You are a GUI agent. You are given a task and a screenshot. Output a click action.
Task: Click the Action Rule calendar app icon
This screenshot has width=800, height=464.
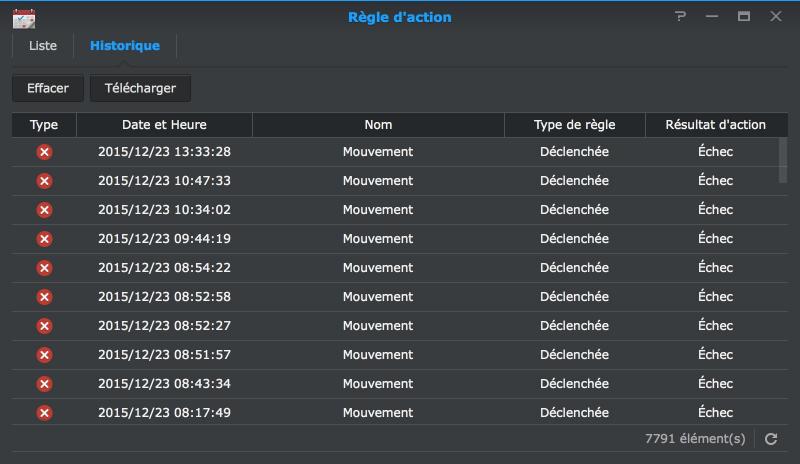(25, 17)
